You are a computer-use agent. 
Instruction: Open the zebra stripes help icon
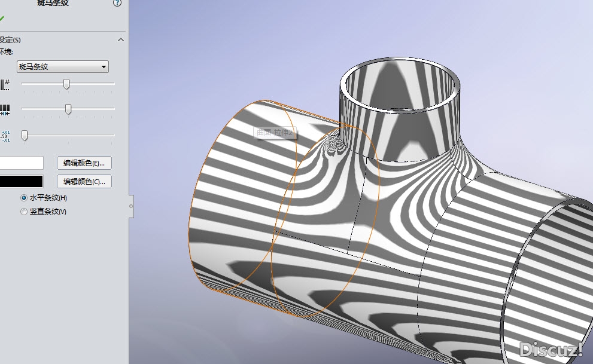(x=117, y=3)
